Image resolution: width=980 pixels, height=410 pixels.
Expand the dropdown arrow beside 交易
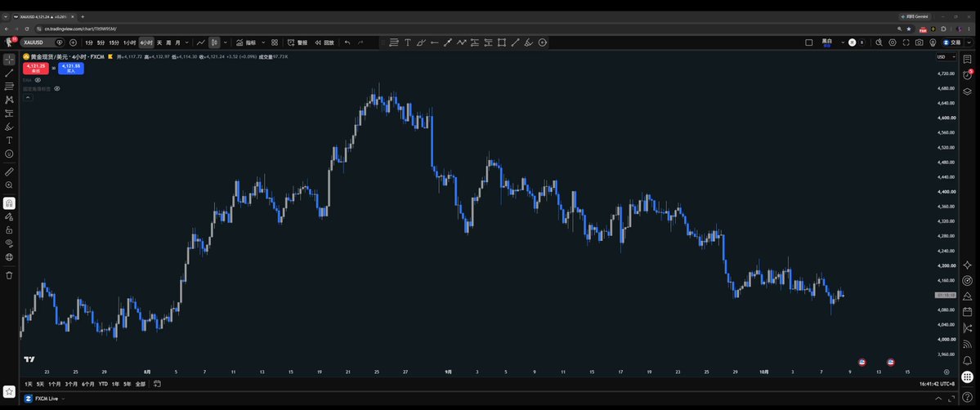coord(968,42)
